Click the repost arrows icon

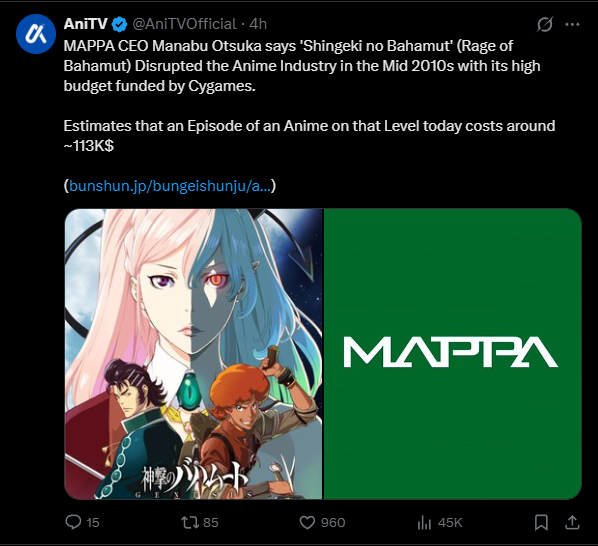(x=190, y=522)
